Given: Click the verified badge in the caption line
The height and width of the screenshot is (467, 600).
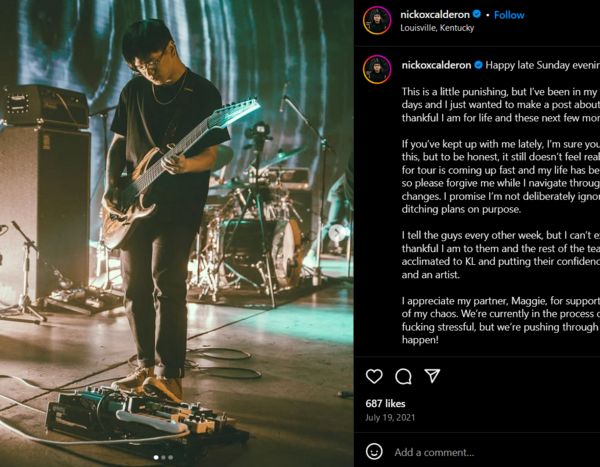Looking at the screenshot, I should (478, 65).
